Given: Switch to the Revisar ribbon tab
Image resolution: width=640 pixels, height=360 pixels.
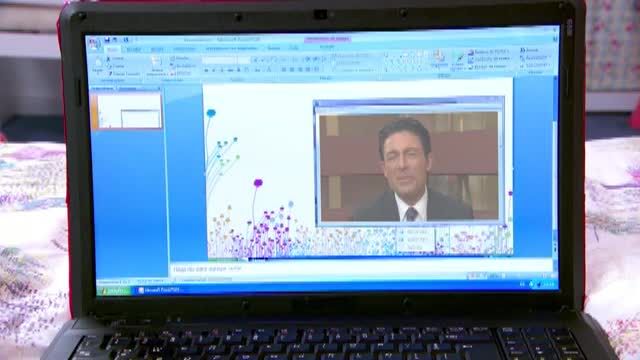Looking at the screenshot, I should (273, 49).
